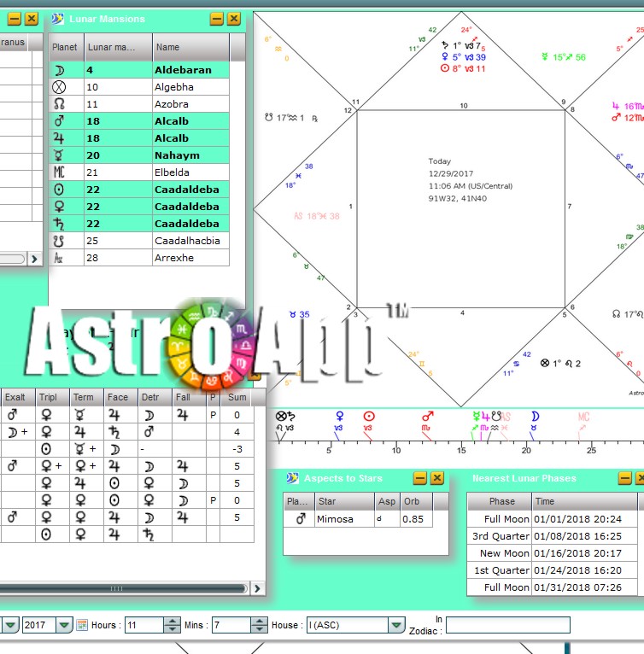Select New Moon 01/16/2018 20:17 row

point(552,553)
